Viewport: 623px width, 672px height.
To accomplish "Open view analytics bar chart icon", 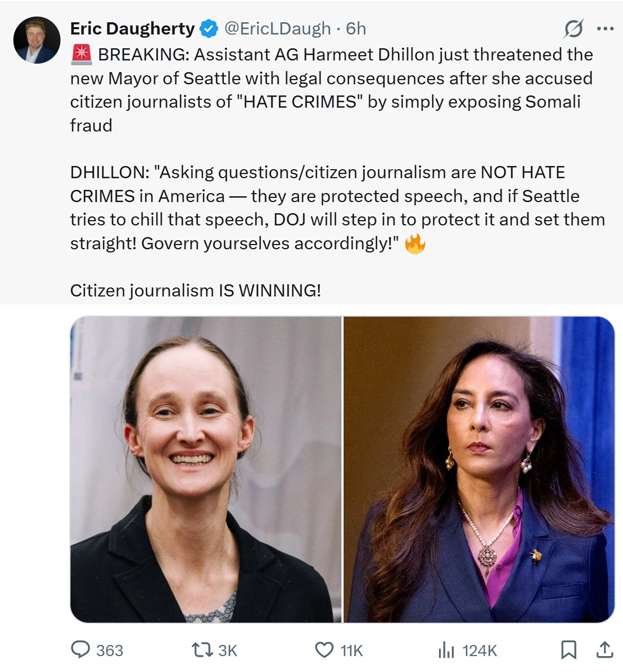I will 446,650.
